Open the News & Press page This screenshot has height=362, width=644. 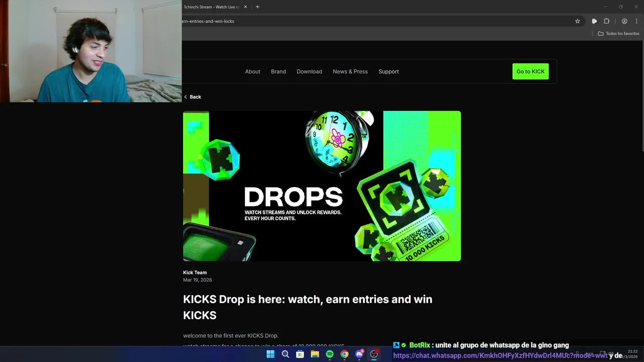tap(350, 71)
